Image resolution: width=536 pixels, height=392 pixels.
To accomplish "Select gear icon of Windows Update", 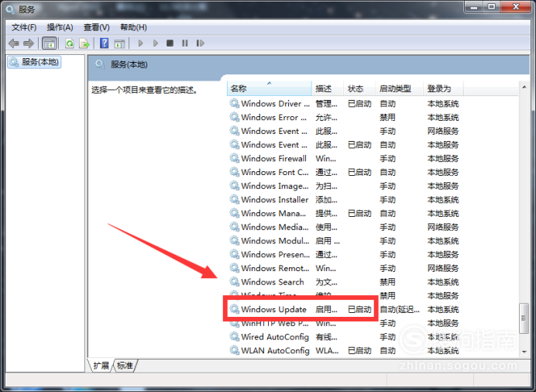I will click(x=235, y=309).
